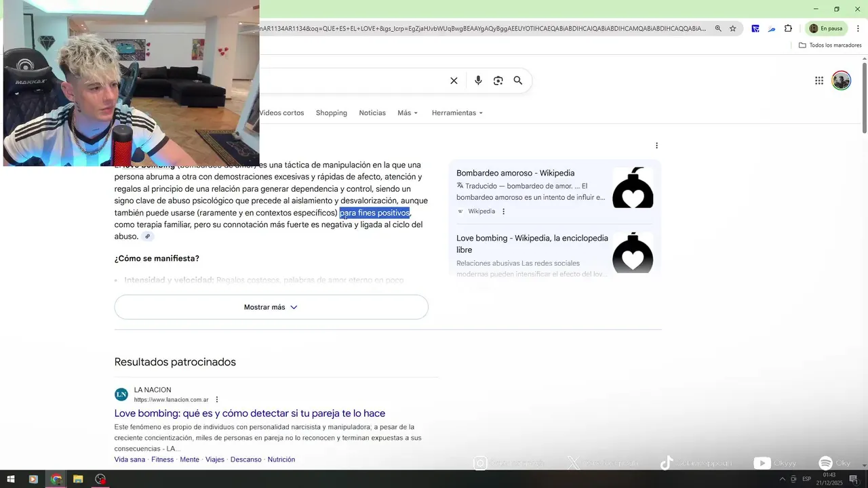Click the Mente sitelink
This screenshot has height=488, width=868.
coord(190,460)
